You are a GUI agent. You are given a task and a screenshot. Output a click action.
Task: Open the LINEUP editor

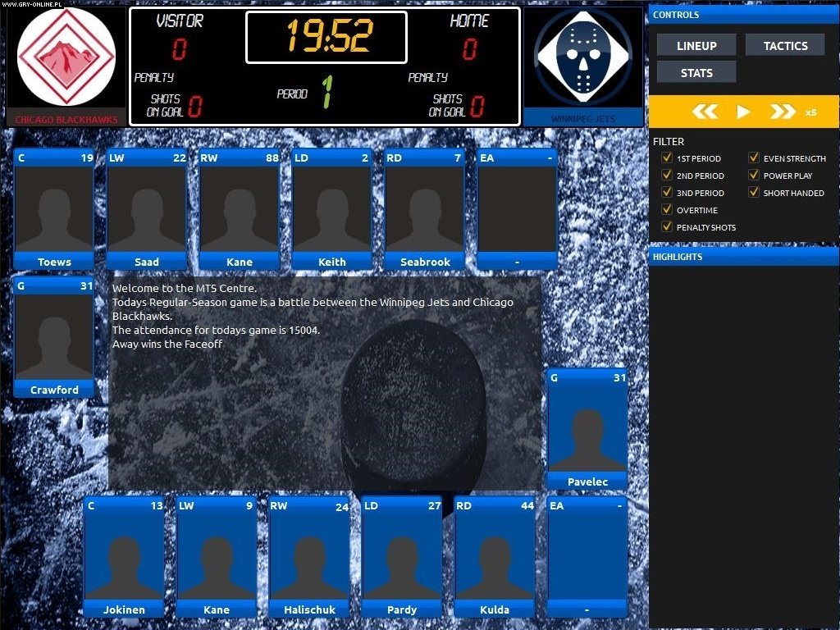click(x=696, y=44)
